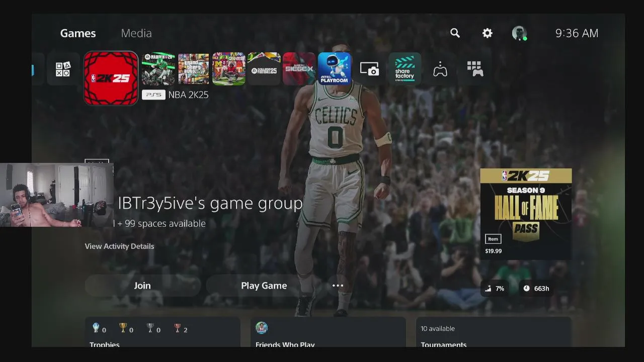Viewport: 644px width, 362px height.
Task: Open the profile avatar
Action: 519,33
